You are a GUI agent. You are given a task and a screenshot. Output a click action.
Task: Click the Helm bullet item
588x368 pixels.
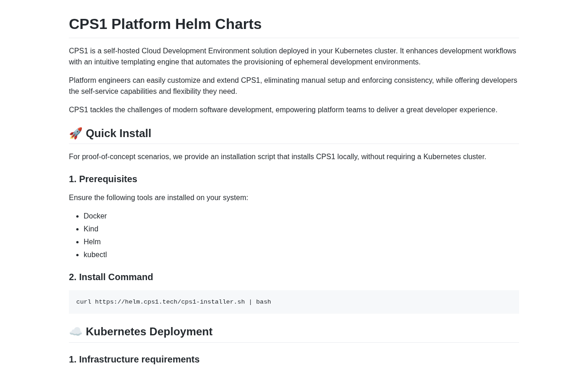[x=92, y=242]
